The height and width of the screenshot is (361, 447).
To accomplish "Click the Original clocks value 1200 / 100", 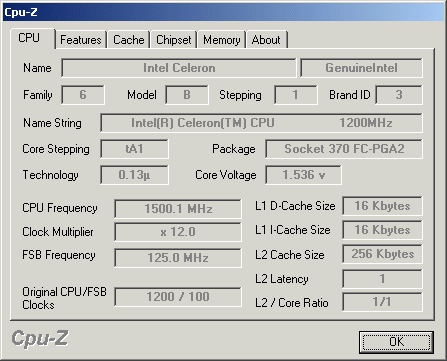I will pos(178,297).
